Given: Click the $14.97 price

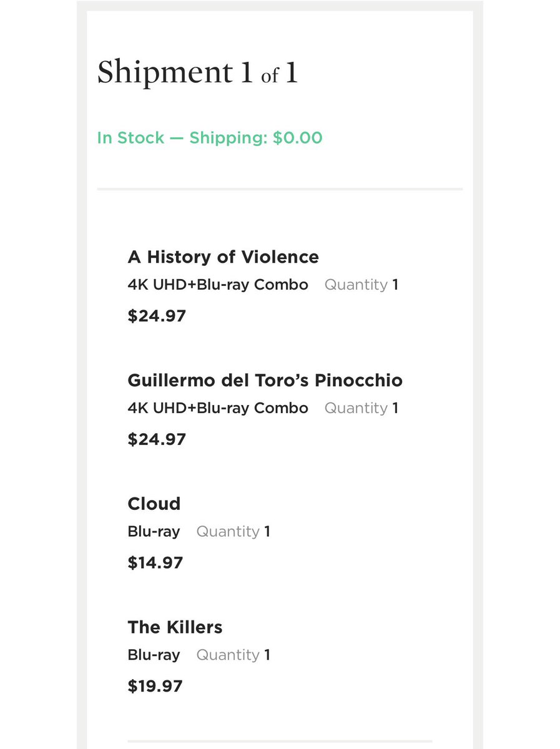Looking at the screenshot, I should (155, 563).
